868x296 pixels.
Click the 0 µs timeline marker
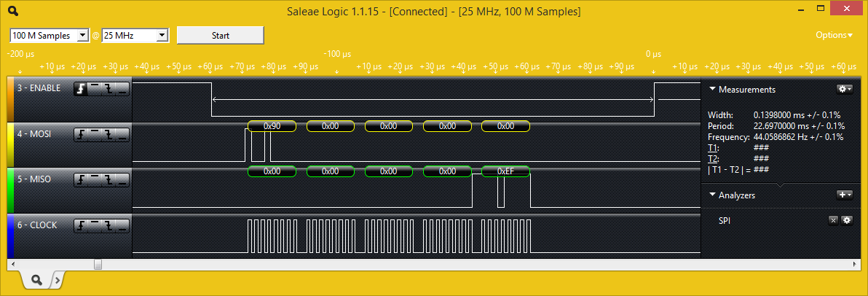click(653, 55)
